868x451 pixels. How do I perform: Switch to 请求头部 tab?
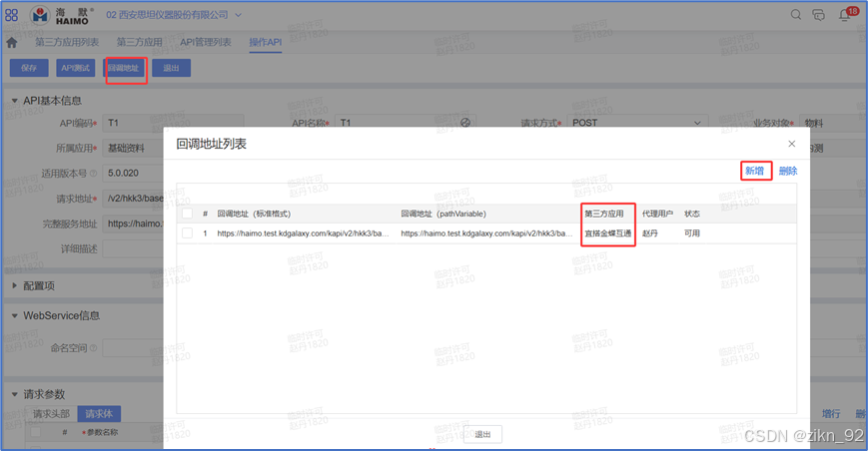(x=52, y=414)
